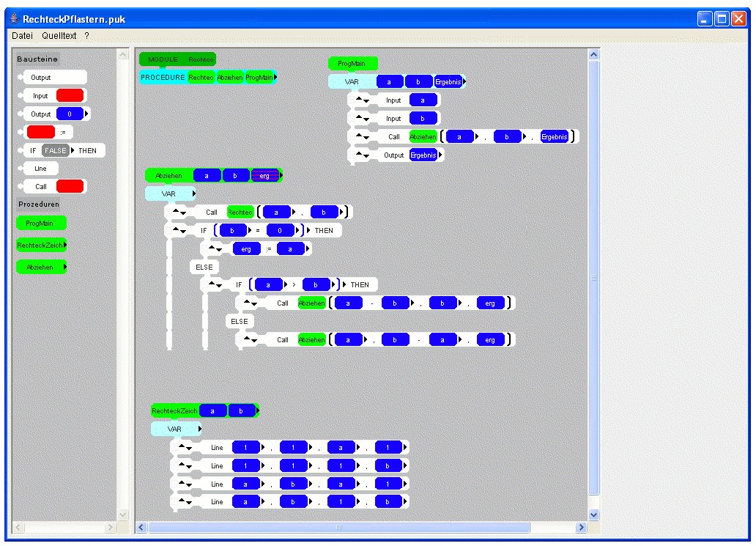This screenshot has width=756, height=546.
Task: Select the Line building block in palette
Action: tap(40, 169)
